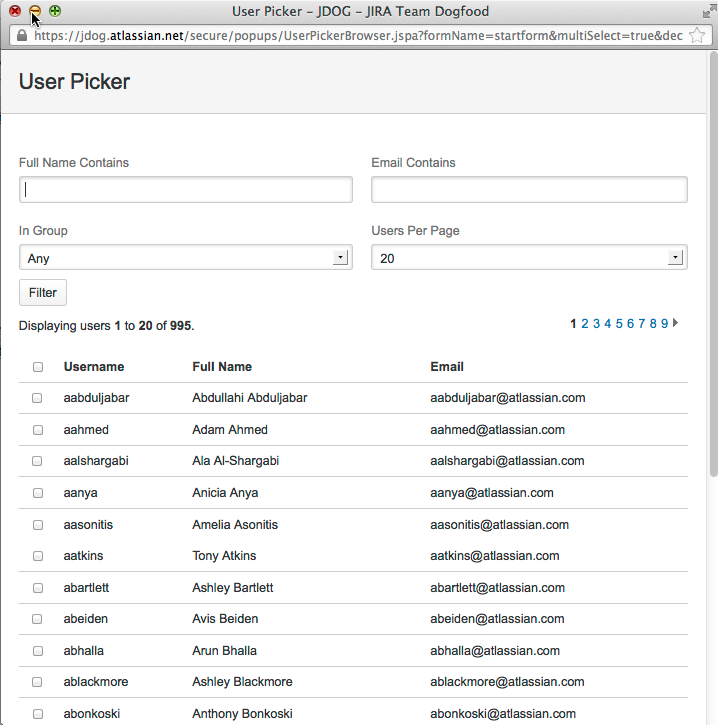Select the checkbox beside Tony Atkins
Screen dimensions: 718x725
pyautogui.click(x=38, y=556)
